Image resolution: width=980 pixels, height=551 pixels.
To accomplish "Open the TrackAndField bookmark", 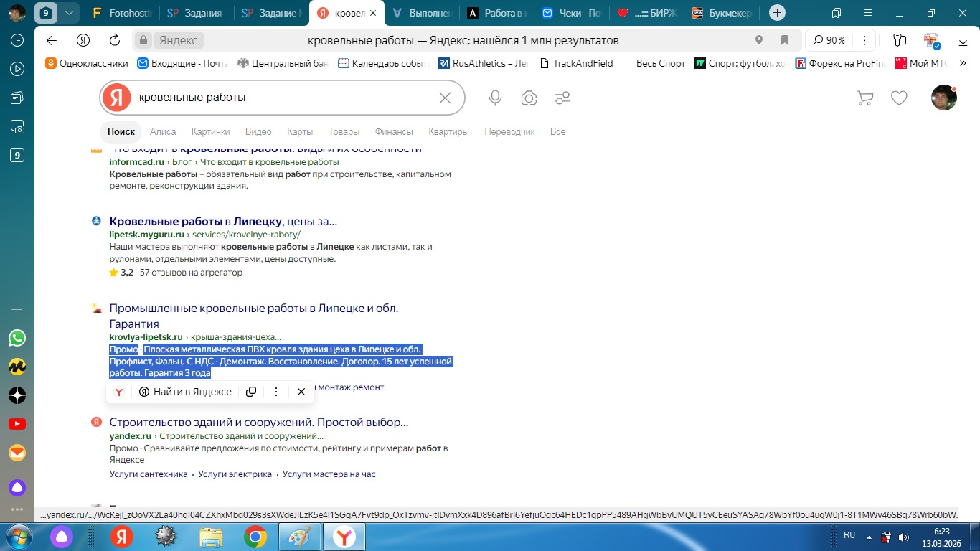I will pyautogui.click(x=576, y=63).
